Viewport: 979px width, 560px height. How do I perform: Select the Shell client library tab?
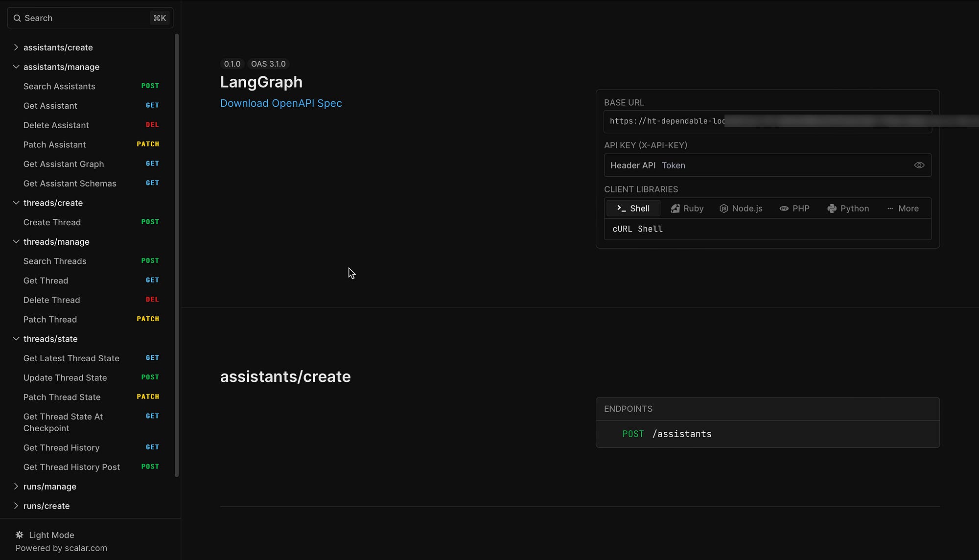click(x=633, y=208)
